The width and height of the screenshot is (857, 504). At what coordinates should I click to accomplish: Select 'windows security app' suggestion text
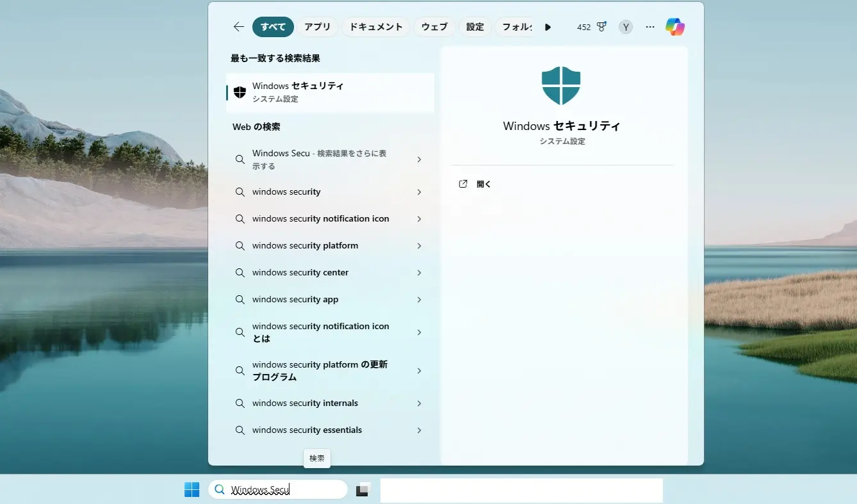(295, 300)
